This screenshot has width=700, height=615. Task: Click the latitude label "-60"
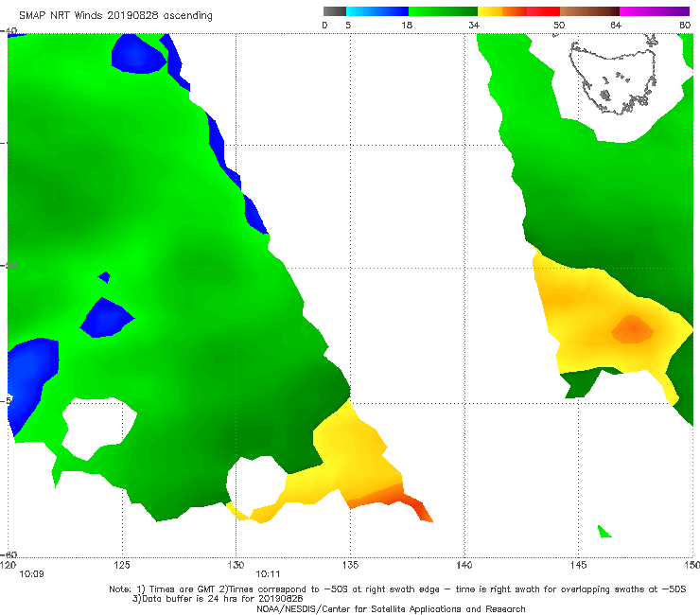click(x=9, y=554)
